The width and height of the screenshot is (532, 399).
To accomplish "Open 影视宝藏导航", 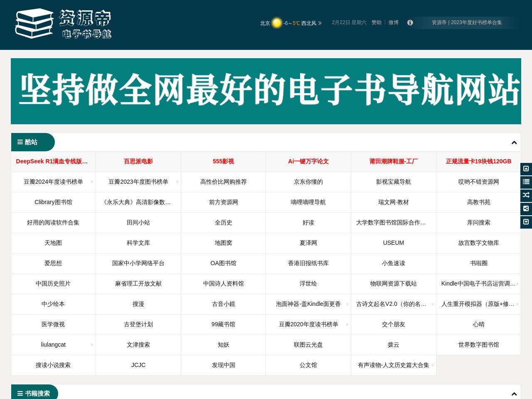I will (x=394, y=182).
